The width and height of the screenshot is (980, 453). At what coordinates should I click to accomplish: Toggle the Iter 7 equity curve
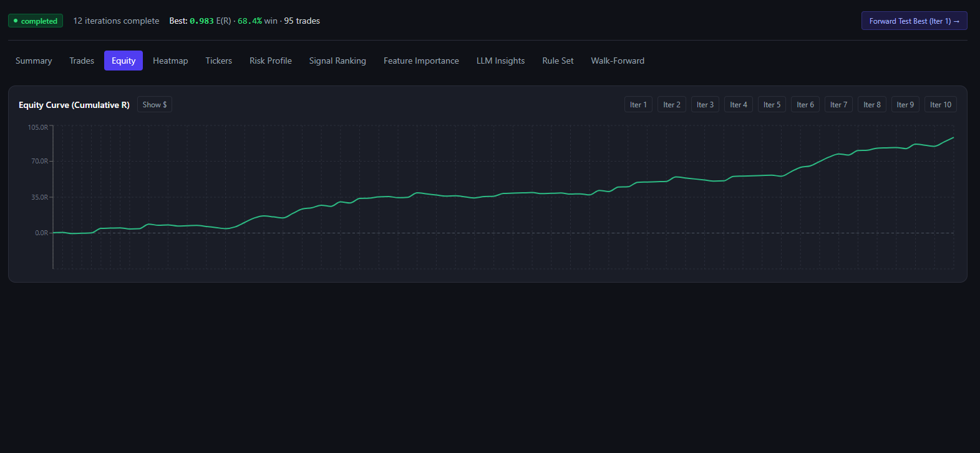tap(838, 105)
